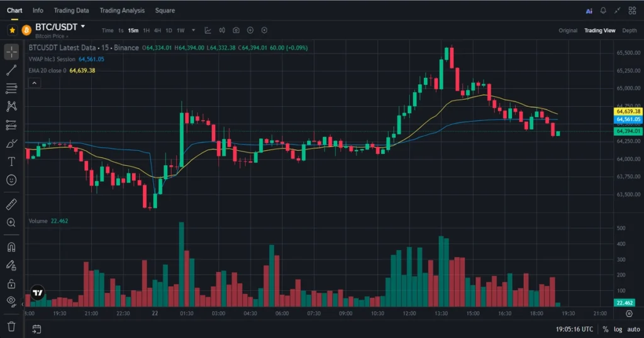Open the candlestick chart style icon
The width and height of the screenshot is (644, 338).
click(222, 30)
